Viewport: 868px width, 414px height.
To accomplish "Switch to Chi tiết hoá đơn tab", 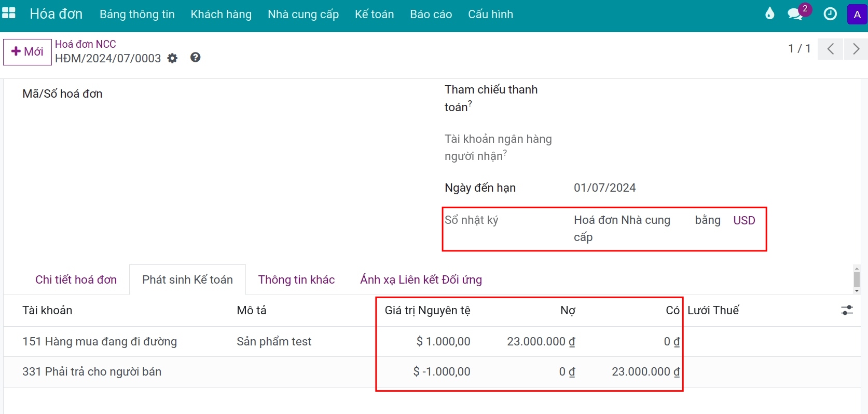I will click(x=76, y=279).
